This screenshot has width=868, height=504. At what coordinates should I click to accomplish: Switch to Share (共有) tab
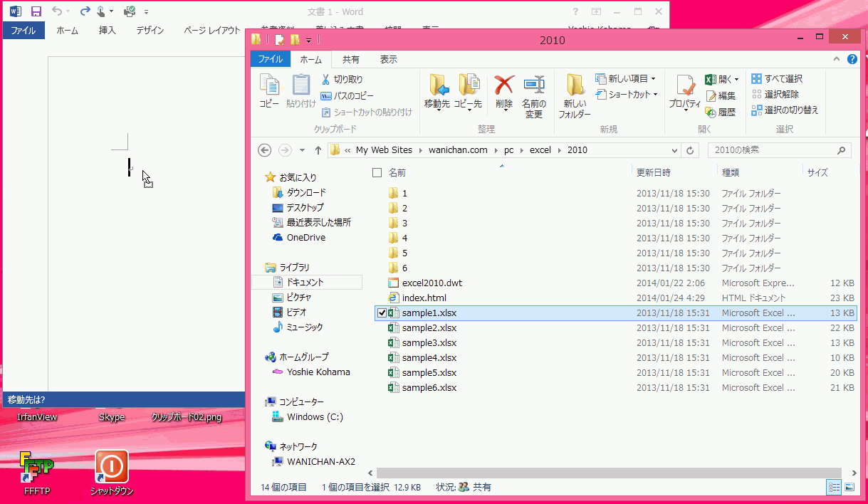(x=351, y=60)
